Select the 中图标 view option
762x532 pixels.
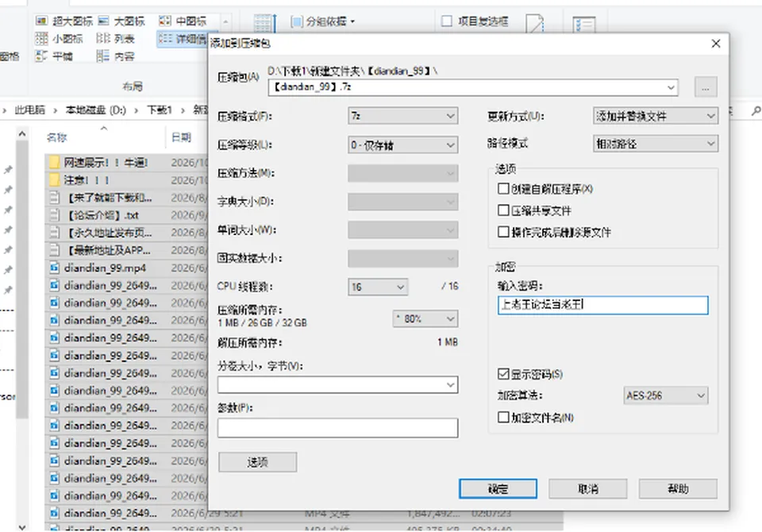point(183,21)
